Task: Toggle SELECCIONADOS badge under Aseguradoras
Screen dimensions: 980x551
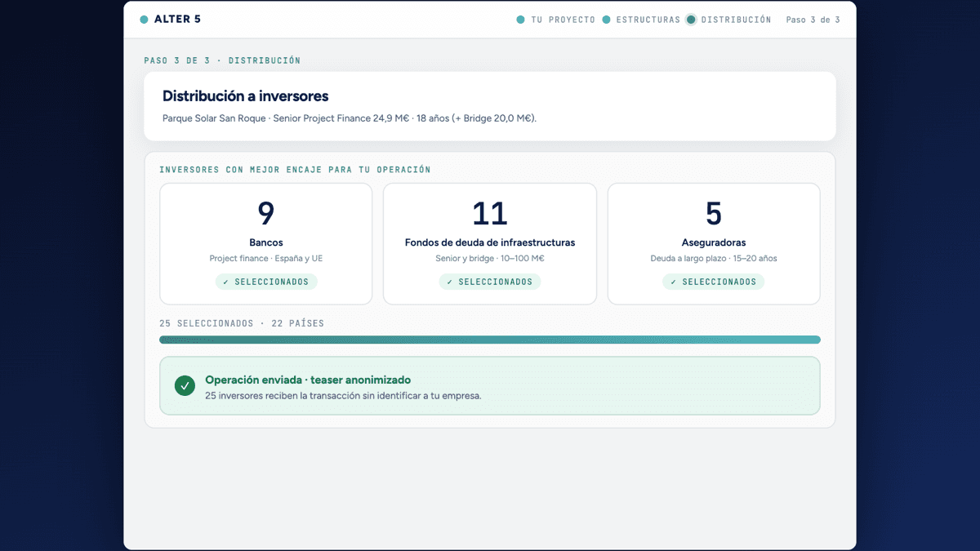Action: [x=714, y=282]
